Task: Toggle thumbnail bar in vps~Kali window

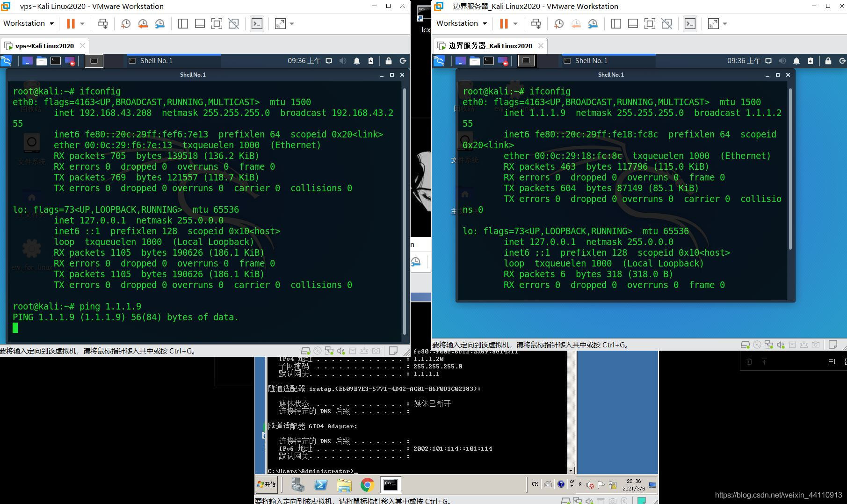Action: tap(200, 23)
